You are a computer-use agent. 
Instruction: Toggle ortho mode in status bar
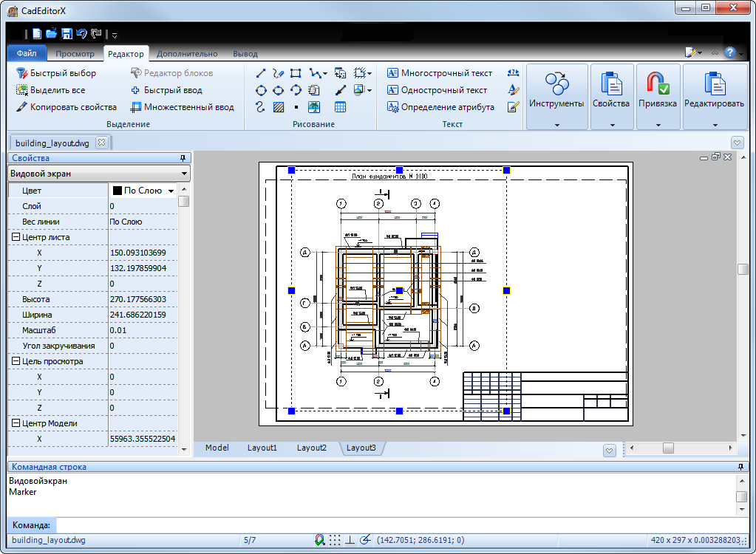click(x=350, y=540)
